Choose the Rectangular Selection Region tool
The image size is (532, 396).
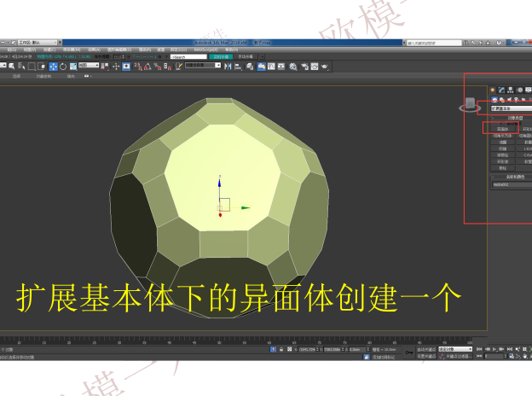(32, 67)
